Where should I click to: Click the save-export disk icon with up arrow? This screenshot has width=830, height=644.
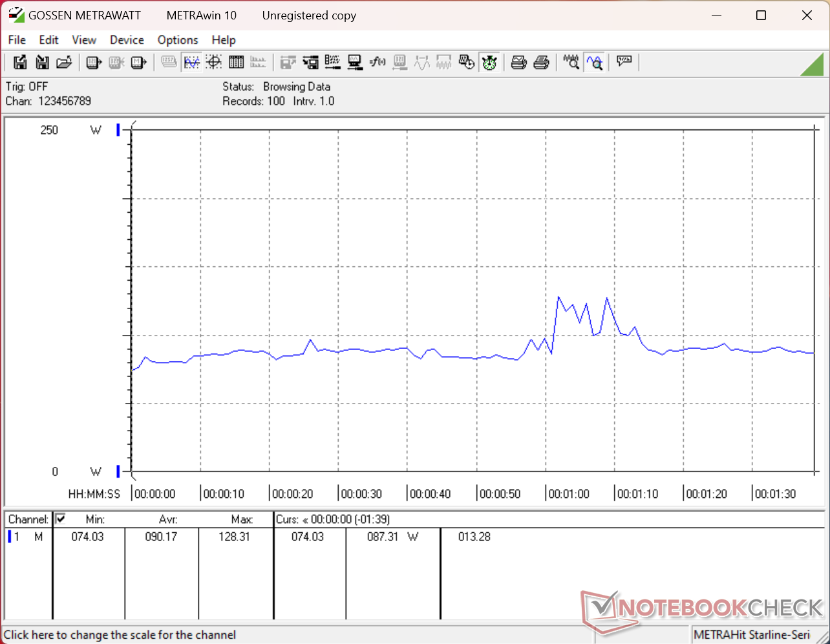[x=20, y=63]
